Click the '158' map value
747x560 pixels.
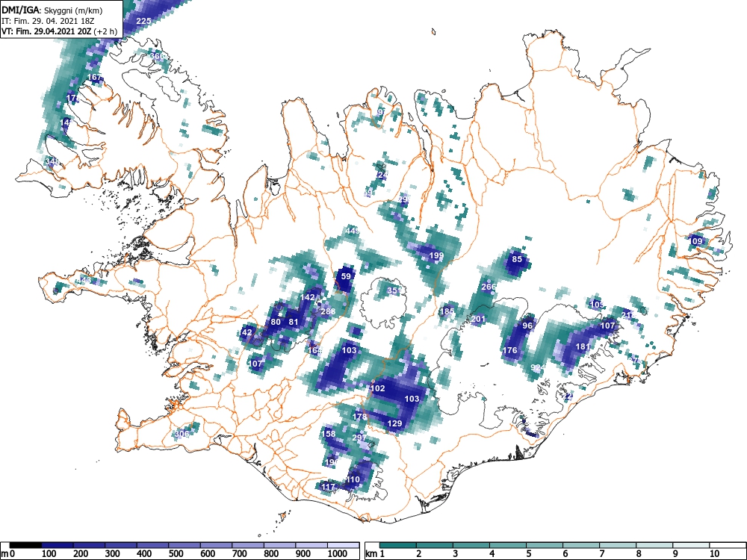coord(328,434)
